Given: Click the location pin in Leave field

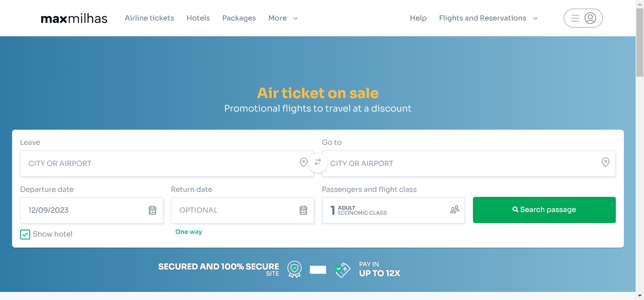Looking at the screenshot, I should tap(303, 163).
